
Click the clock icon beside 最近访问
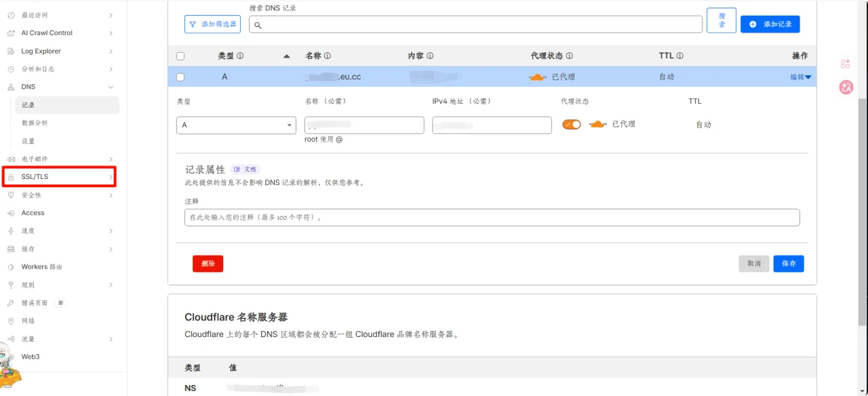(x=11, y=15)
